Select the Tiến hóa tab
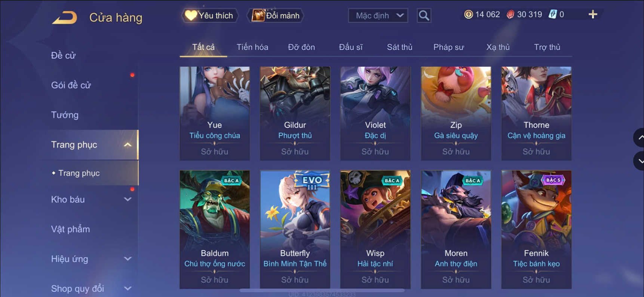The width and height of the screenshot is (644, 297). [252, 47]
